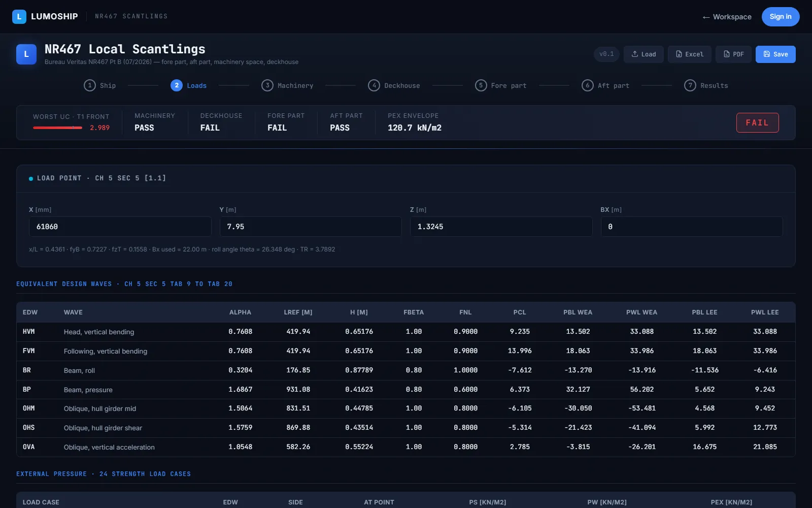This screenshot has height=508, width=812.
Task: Jump to the Aft part step
Action: (606, 85)
